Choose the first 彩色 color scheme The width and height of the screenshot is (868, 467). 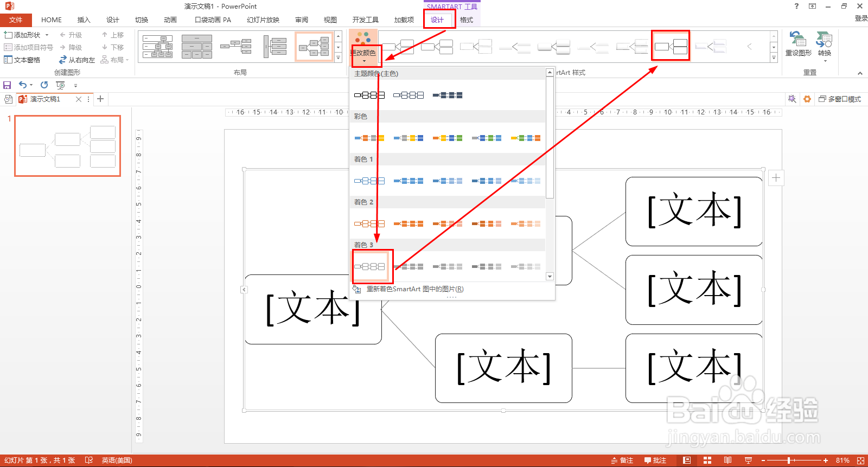pyautogui.click(x=369, y=138)
